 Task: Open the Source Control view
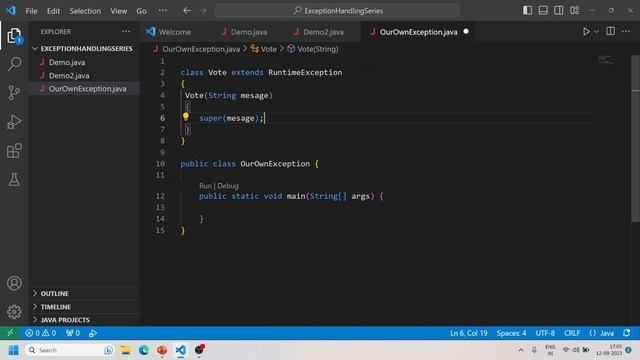tap(14, 93)
